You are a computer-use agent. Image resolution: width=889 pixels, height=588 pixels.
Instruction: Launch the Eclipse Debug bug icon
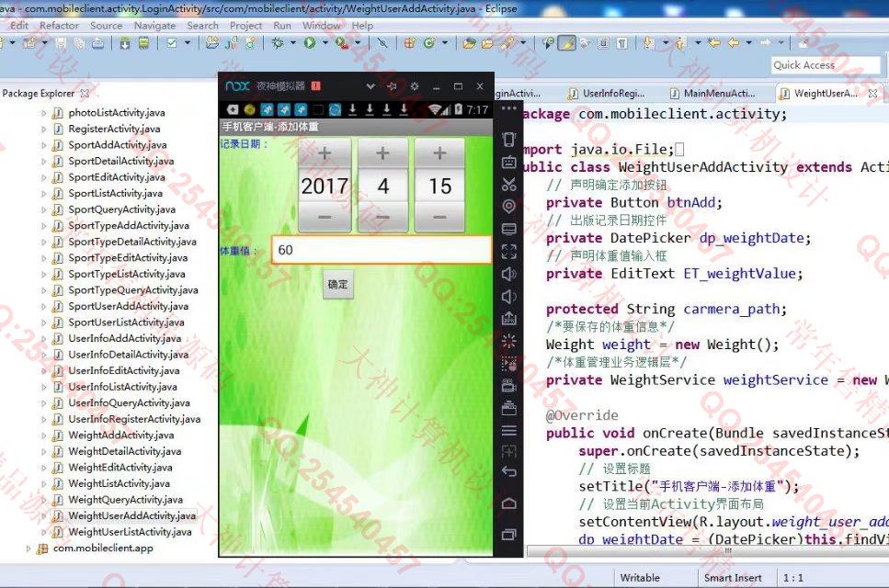pos(278,42)
